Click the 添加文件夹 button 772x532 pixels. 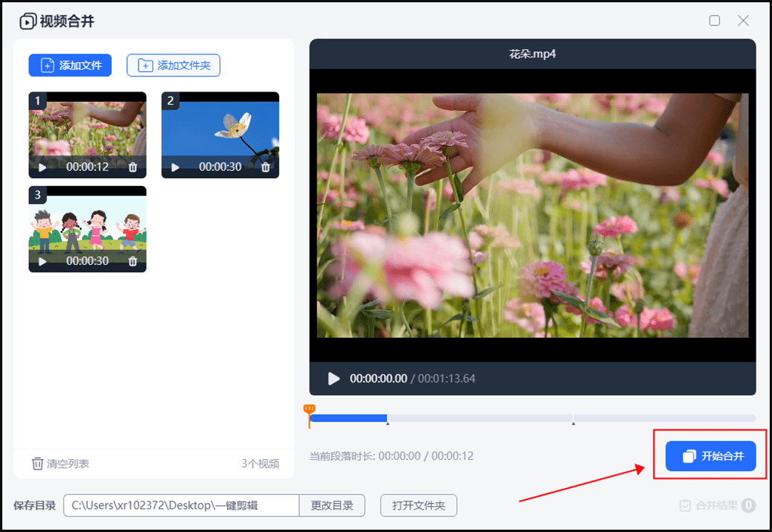(x=173, y=65)
